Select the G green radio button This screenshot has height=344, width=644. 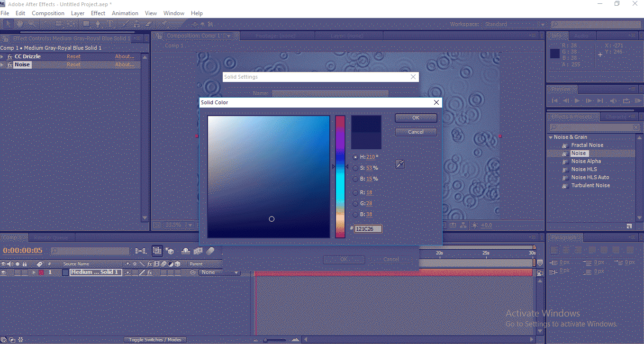(355, 203)
